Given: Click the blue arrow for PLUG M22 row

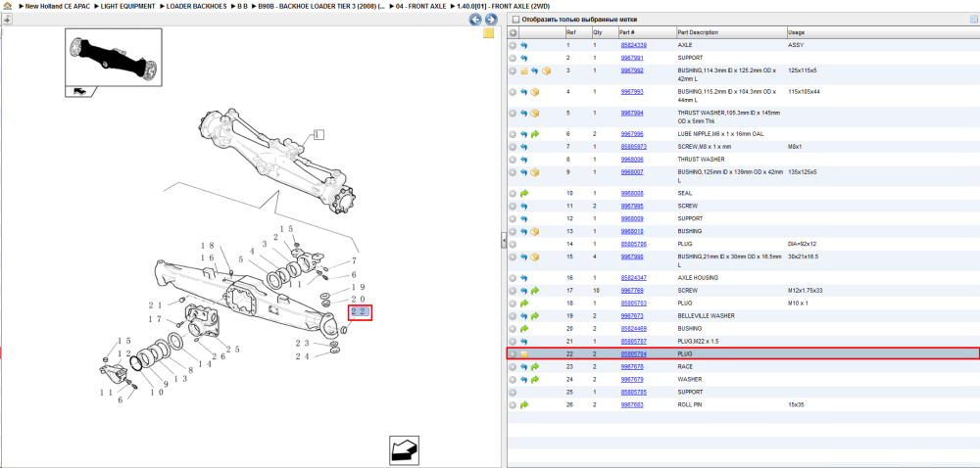Looking at the screenshot, I should click(x=523, y=342).
